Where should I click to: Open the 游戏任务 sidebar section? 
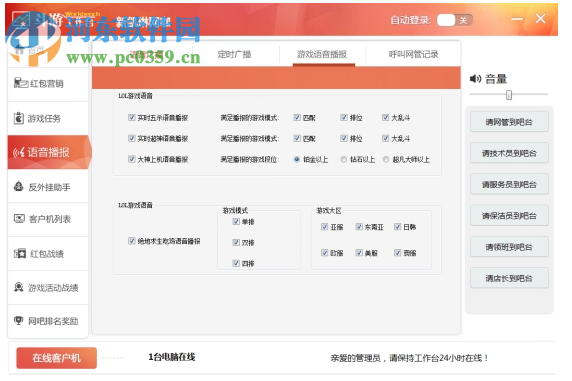pyautogui.click(x=48, y=118)
